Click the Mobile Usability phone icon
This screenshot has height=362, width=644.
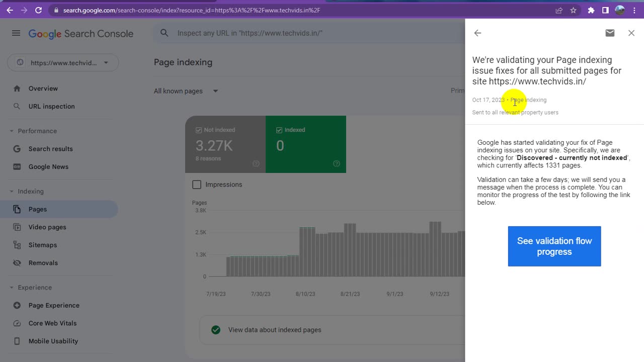tap(17, 341)
